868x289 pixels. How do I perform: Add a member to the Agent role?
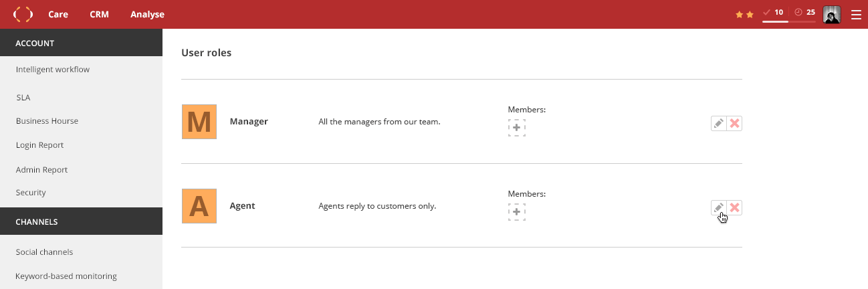(x=517, y=212)
